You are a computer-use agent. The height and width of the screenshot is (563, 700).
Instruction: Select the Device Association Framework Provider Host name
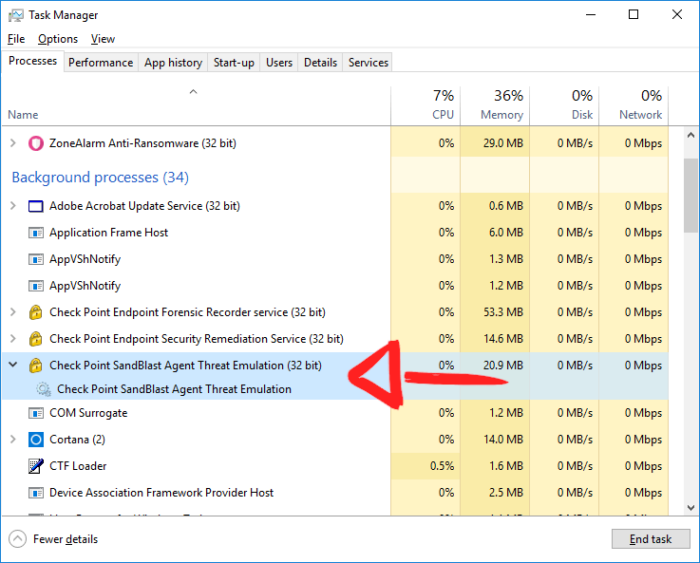pos(161,493)
